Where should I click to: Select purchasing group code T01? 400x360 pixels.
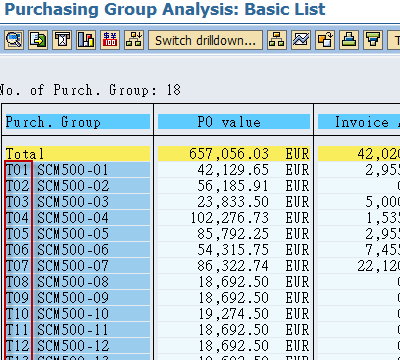pos(18,170)
